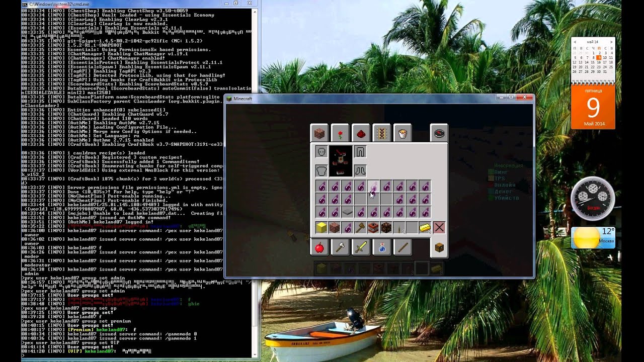Click the cmd window scrollbar down arrow
The width and height of the screenshot is (644, 362).
coord(255,355)
